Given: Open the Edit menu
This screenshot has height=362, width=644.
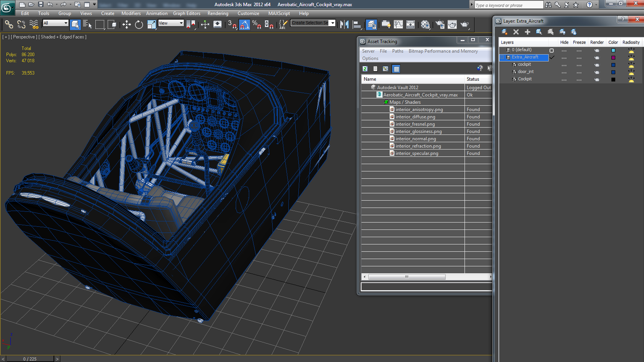Looking at the screenshot, I should point(25,13).
